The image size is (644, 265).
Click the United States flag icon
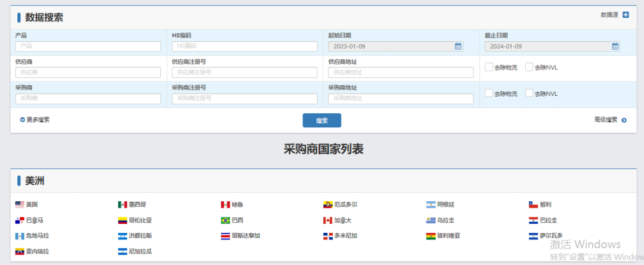(x=20, y=204)
